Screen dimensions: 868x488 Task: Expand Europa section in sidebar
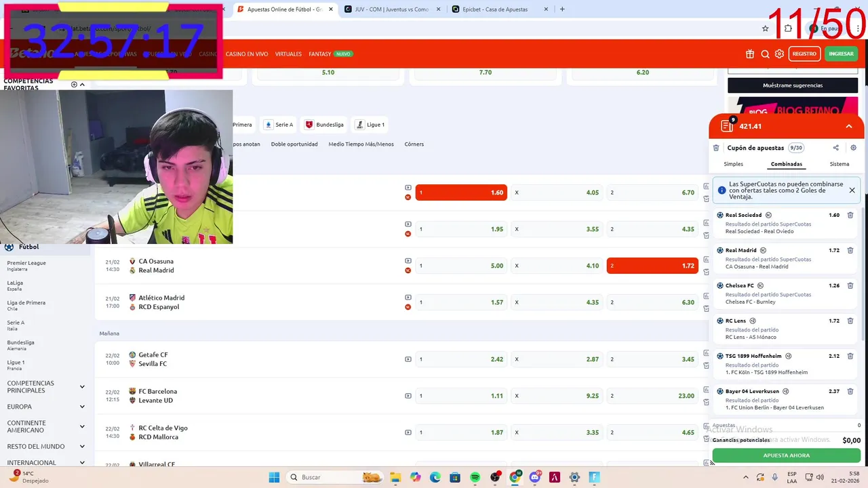coord(82,407)
